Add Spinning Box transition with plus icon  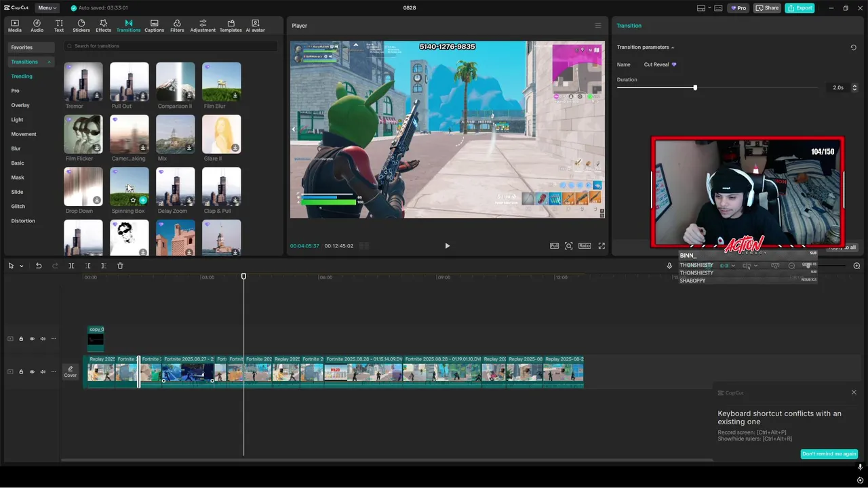tap(143, 201)
